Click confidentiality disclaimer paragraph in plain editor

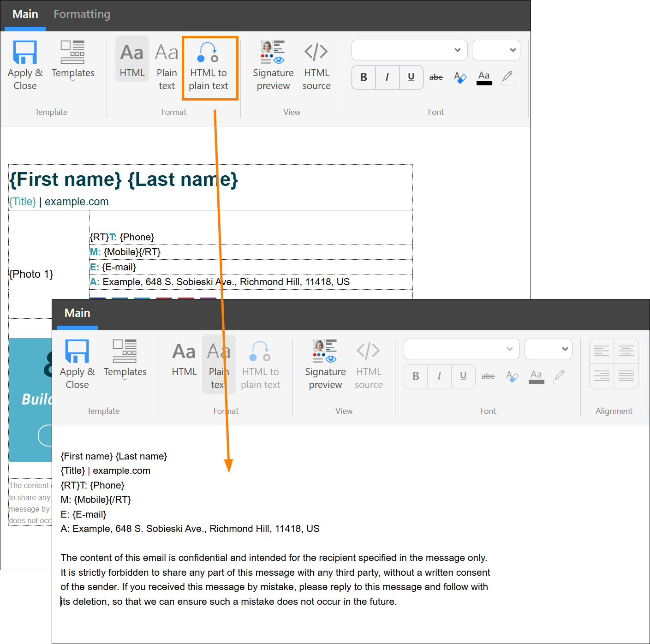click(275, 579)
